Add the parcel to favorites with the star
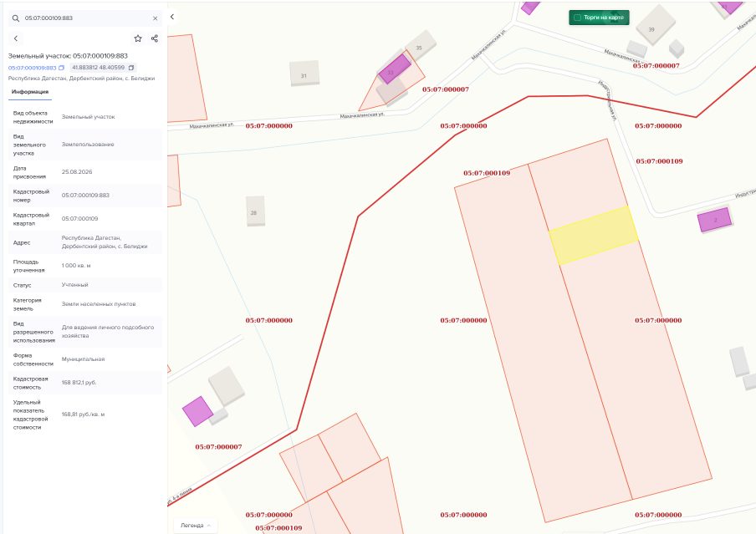 pyautogui.click(x=138, y=38)
